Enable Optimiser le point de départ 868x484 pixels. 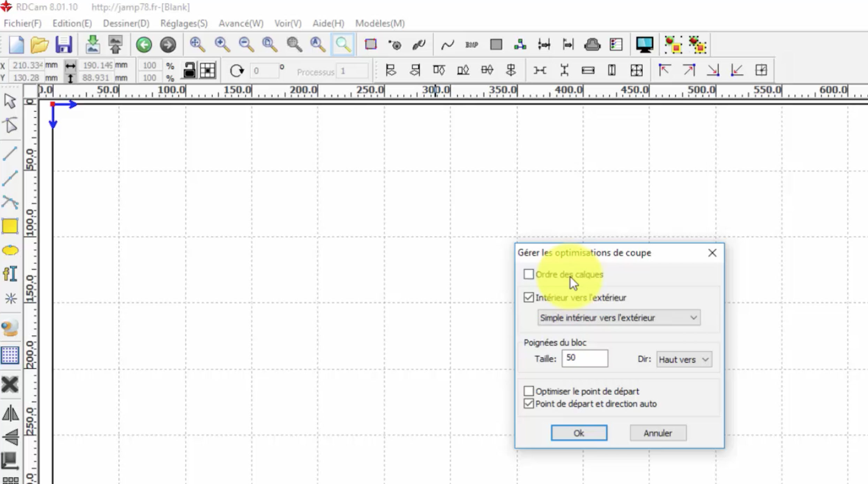528,391
